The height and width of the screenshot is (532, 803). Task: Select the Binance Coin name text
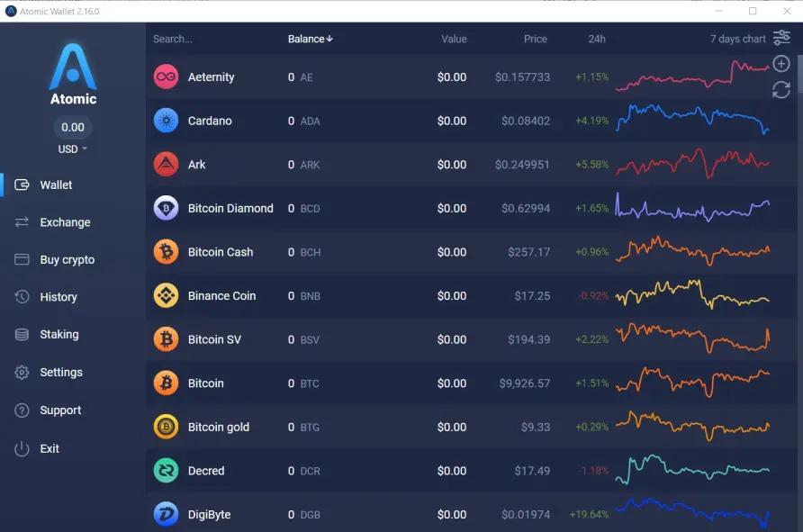221,296
